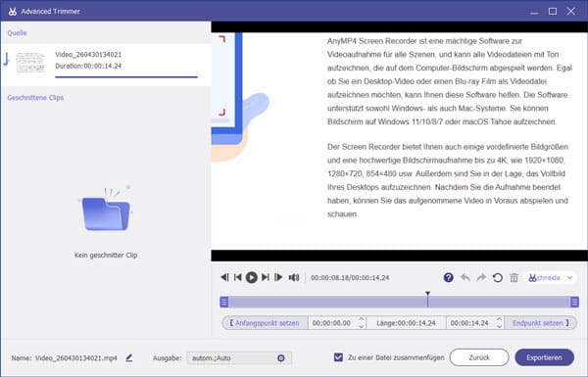Click Anfangspunkt setzen button
Screen dimensions: 588x377
(265, 323)
